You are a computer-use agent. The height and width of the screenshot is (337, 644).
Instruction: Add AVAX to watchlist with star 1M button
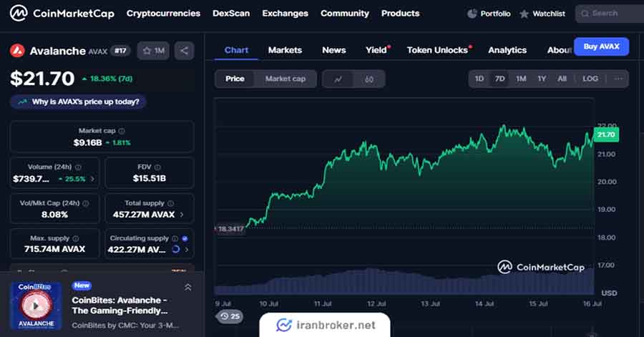coord(153,51)
